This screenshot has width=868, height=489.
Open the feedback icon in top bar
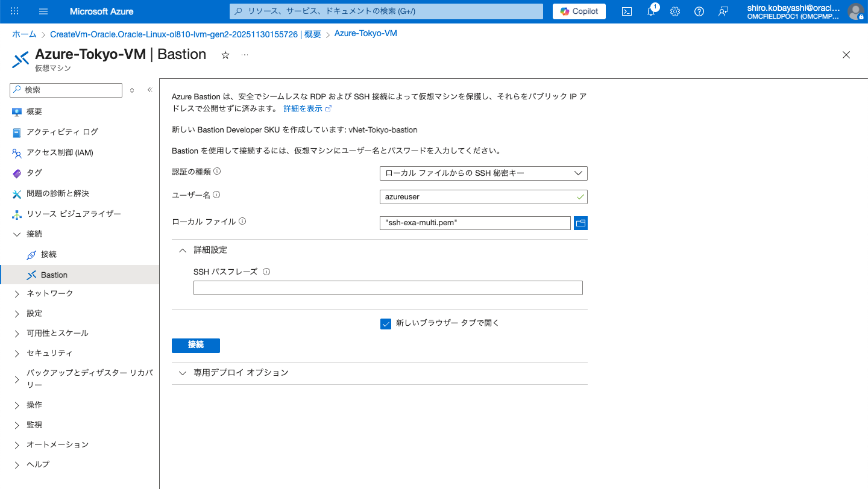[x=723, y=11]
